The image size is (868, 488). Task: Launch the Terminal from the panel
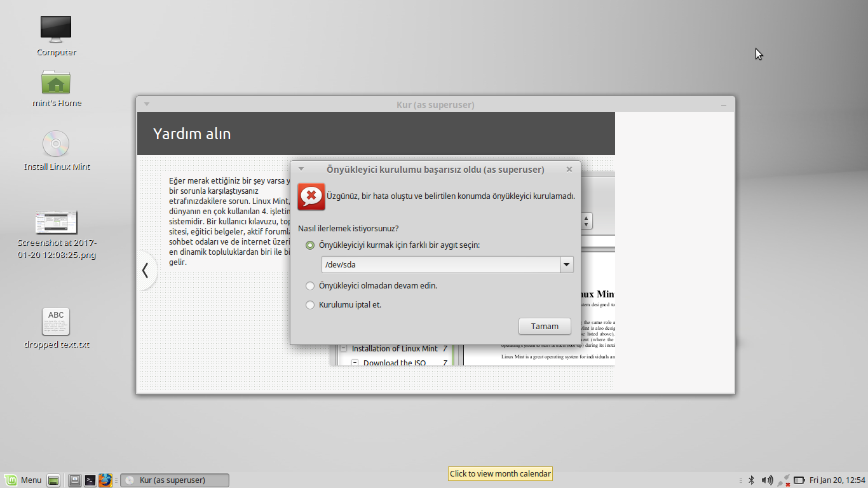[90, 480]
